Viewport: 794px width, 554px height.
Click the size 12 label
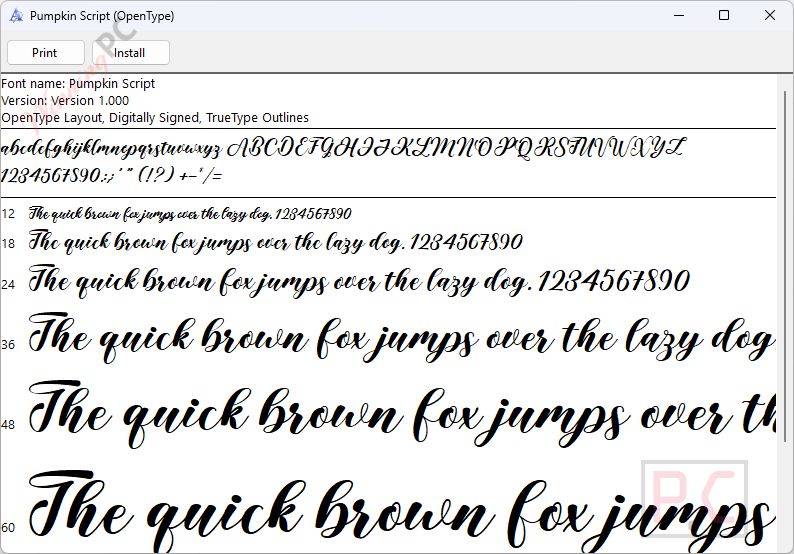point(8,214)
